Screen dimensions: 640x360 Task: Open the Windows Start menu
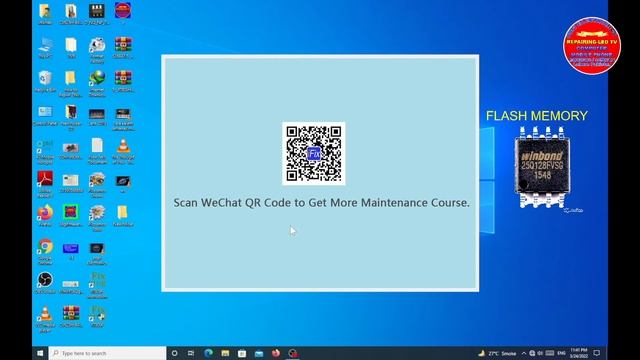pos(40,353)
